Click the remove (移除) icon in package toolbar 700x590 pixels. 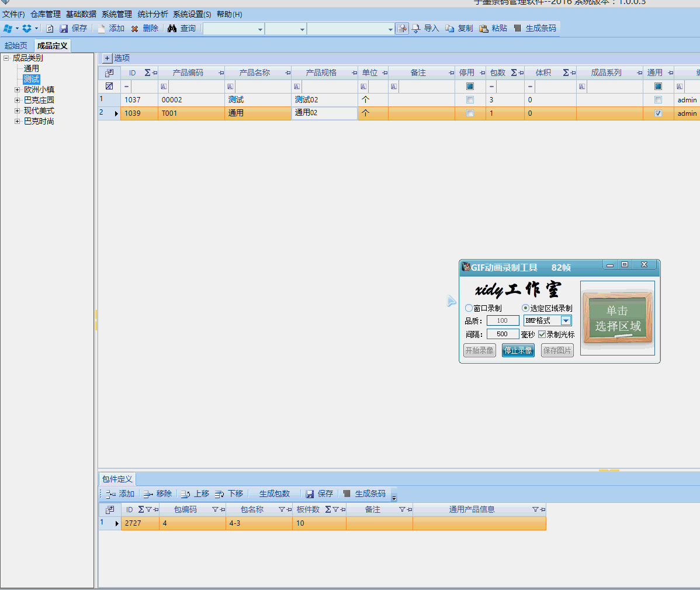[148, 494]
